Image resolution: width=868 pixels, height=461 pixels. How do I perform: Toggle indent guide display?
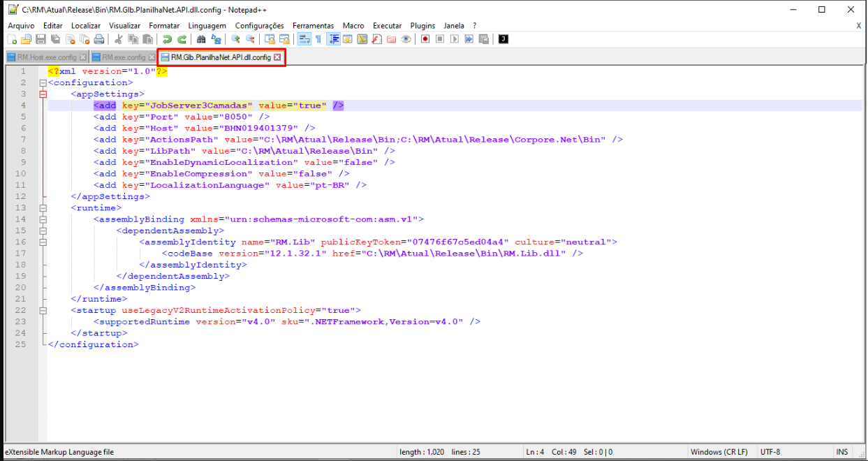[x=334, y=39]
